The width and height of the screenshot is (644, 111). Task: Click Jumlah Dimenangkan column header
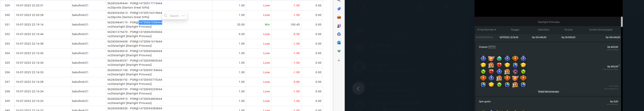[600, 30]
